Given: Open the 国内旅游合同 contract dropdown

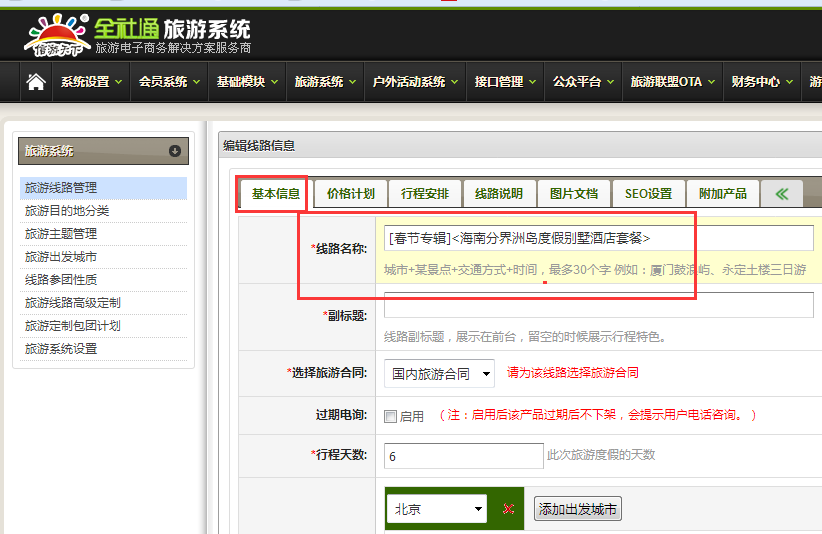Looking at the screenshot, I should [x=439, y=374].
